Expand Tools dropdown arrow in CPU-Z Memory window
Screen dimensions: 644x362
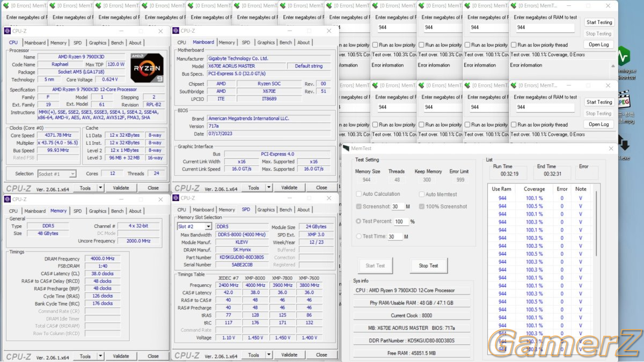pyautogui.click(x=100, y=356)
